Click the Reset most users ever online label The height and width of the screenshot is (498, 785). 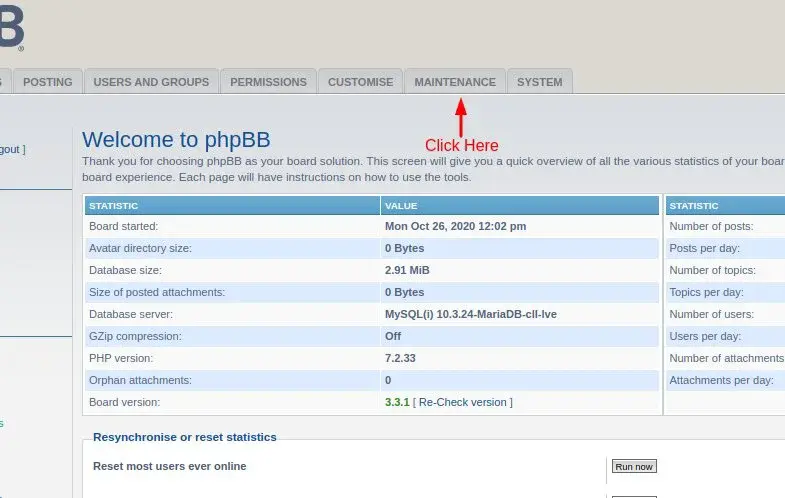tap(170, 466)
